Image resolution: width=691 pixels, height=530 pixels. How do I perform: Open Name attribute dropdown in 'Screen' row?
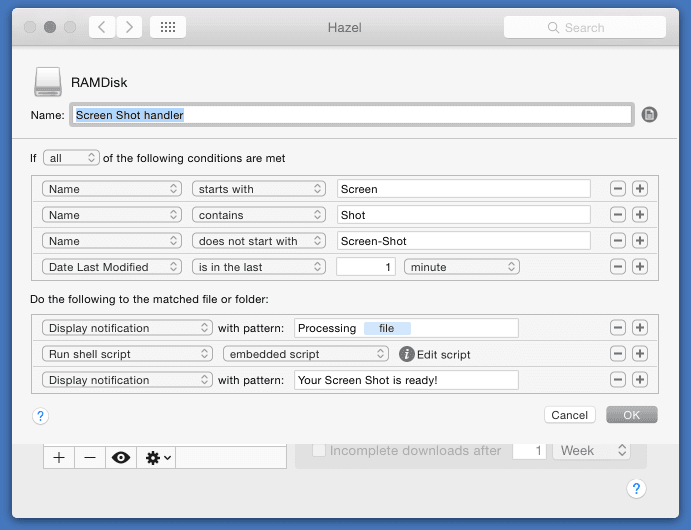pyautogui.click(x=112, y=189)
